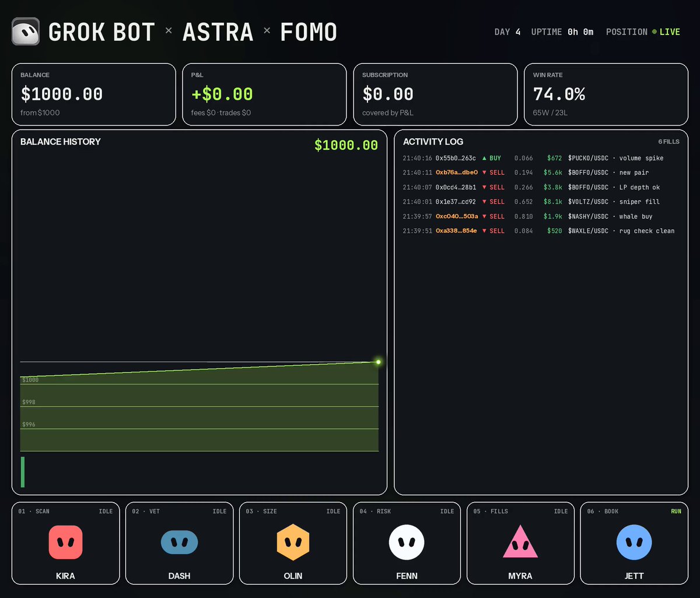Image resolution: width=700 pixels, height=598 pixels.
Task: Select the white round FENN avatar
Action: pyautogui.click(x=407, y=543)
